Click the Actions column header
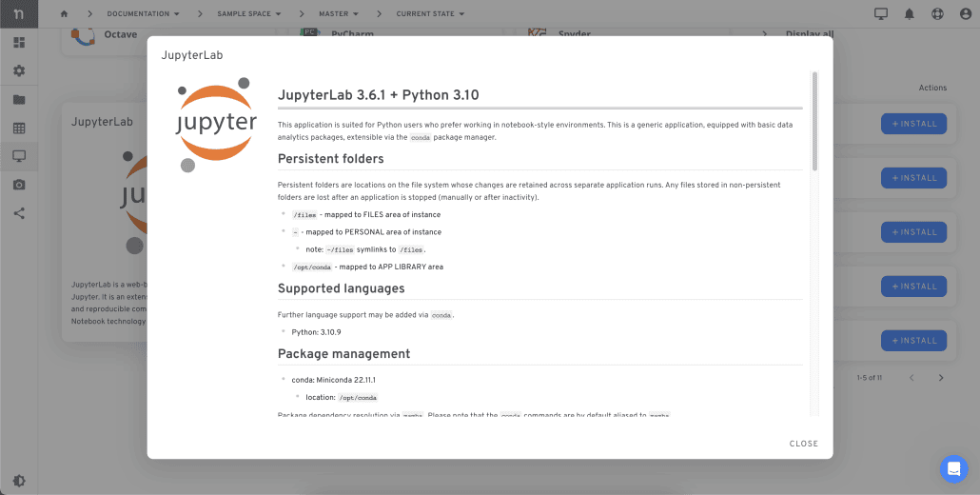980x495 pixels. click(x=932, y=88)
